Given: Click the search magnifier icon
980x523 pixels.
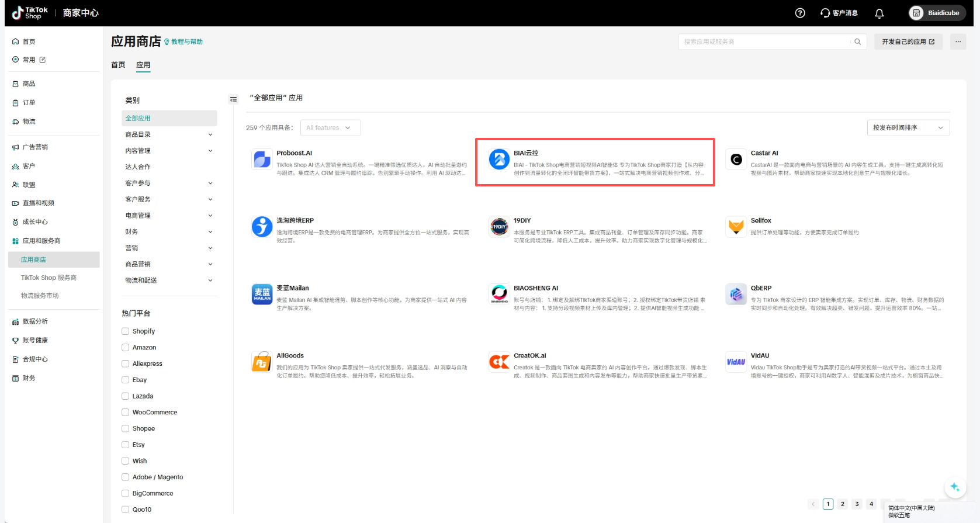Looking at the screenshot, I should coord(857,41).
